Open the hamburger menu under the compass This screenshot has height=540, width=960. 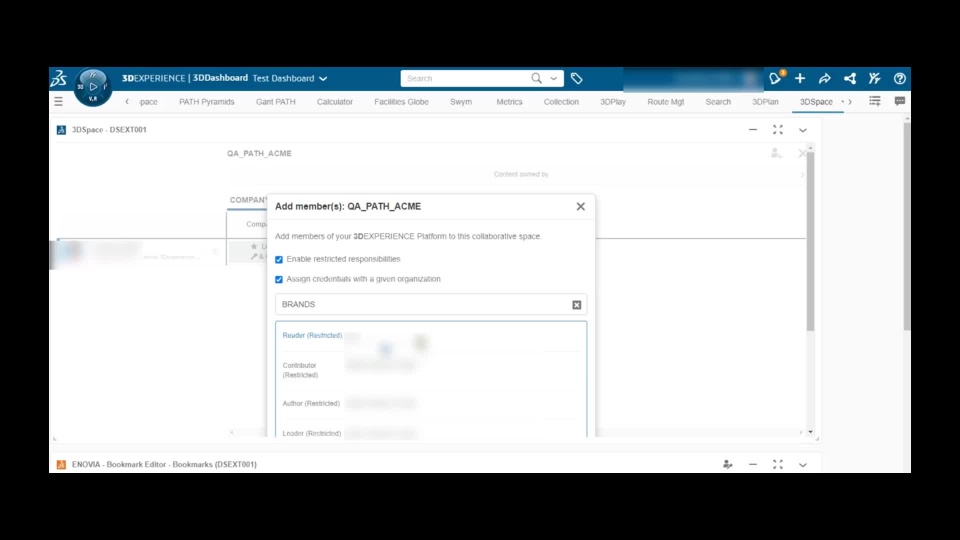click(x=58, y=102)
